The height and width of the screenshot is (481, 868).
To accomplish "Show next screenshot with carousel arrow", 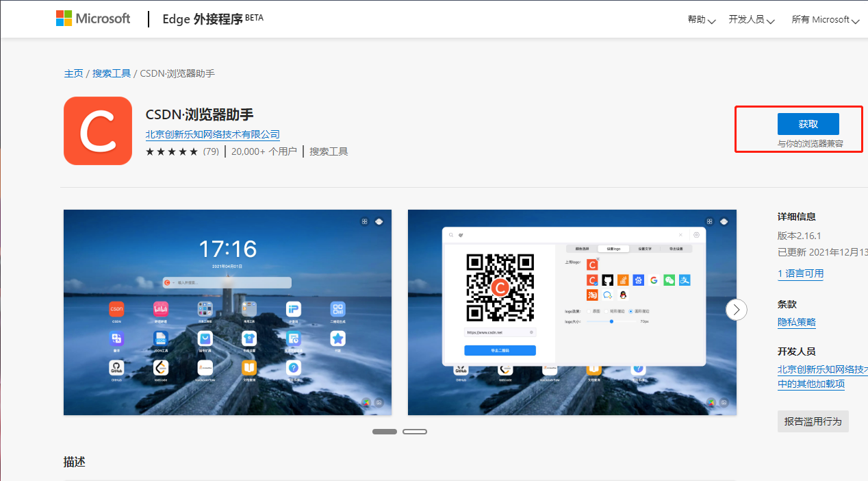I will click(737, 310).
